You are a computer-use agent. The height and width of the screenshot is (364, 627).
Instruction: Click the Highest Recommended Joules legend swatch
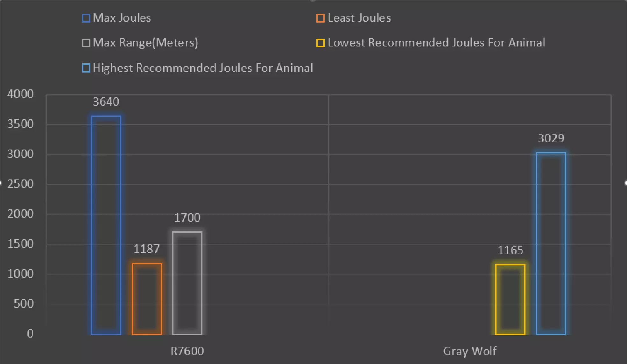tap(86, 68)
